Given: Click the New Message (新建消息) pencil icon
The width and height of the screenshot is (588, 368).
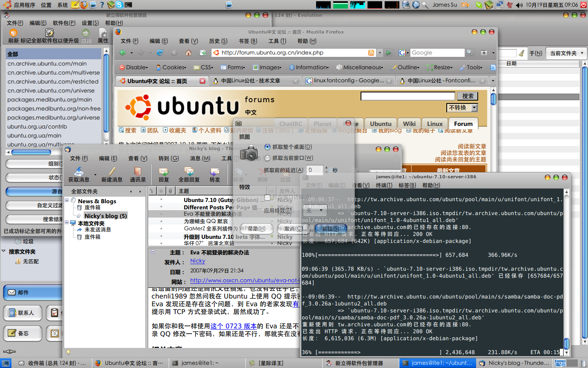Looking at the screenshot, I should point(112,171).
